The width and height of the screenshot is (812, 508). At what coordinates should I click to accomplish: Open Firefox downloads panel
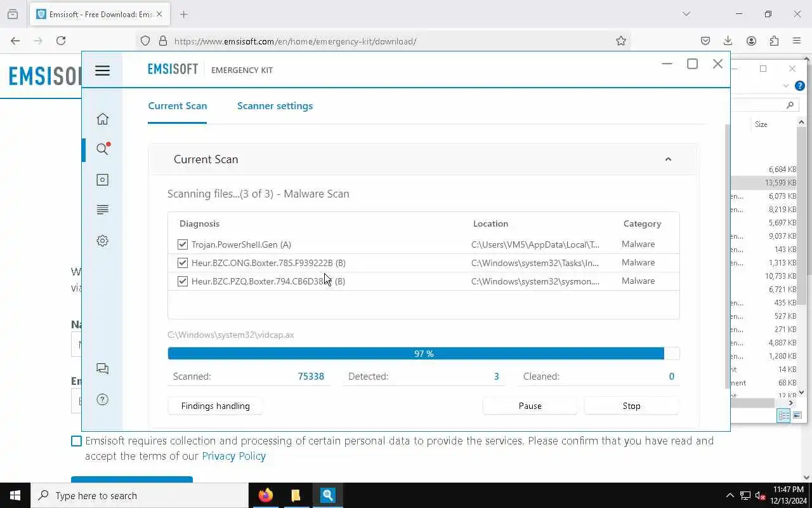(x=728, y=41)
